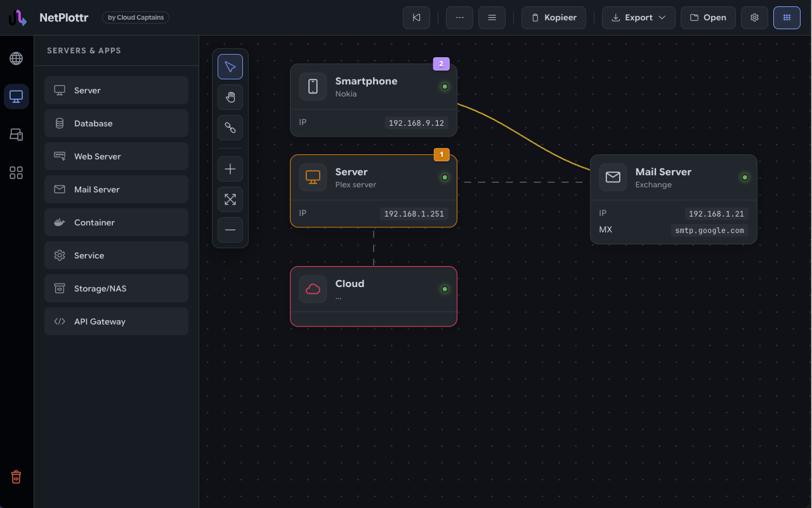The image size is (812, 508).
Task: Select IP value 192.168.1.21
Action: tap(716, 213)
